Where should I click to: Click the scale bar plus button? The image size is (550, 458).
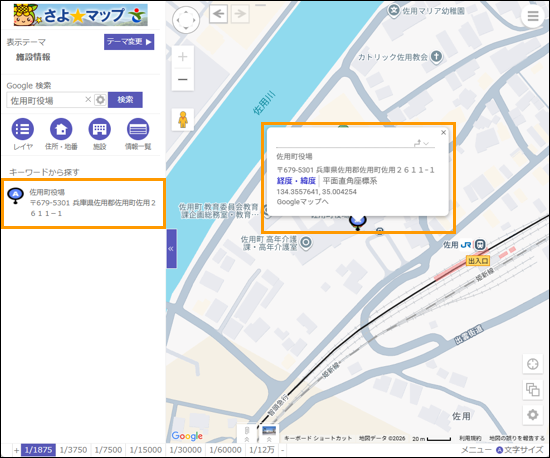tap(16, 450)
